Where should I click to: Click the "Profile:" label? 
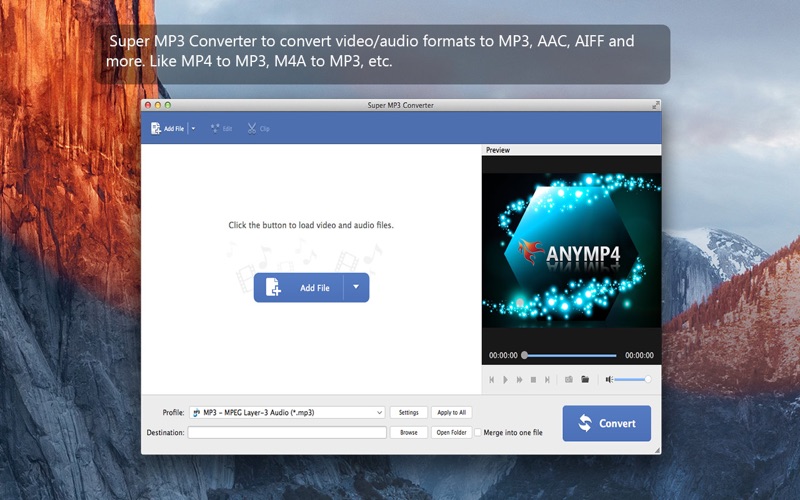(x=173, y=412)
